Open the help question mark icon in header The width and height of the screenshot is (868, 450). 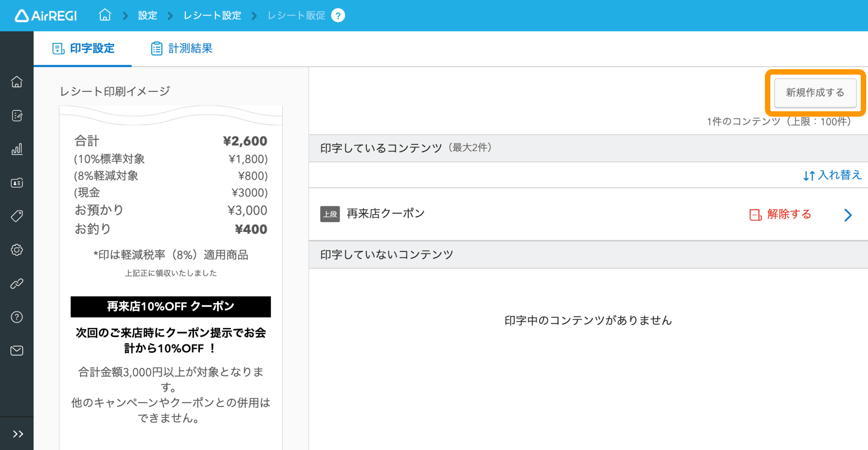click(x=338, y=15)
